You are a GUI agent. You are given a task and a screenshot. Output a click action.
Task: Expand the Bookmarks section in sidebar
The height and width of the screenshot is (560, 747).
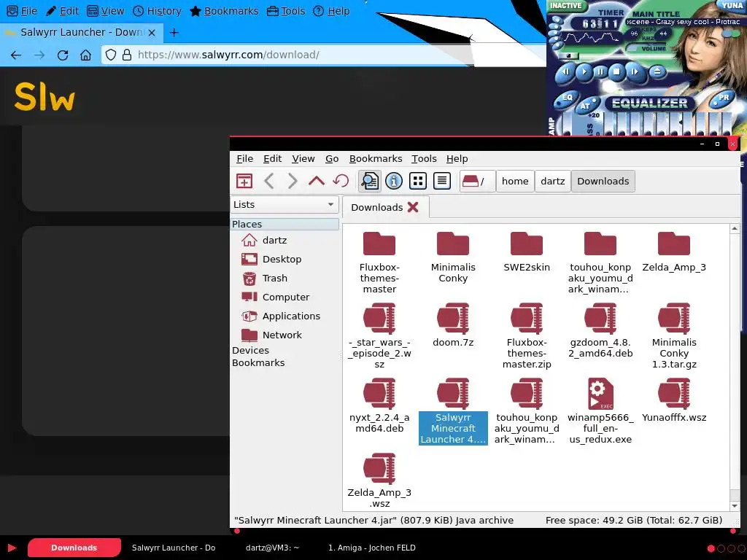(x=258, y=363)
